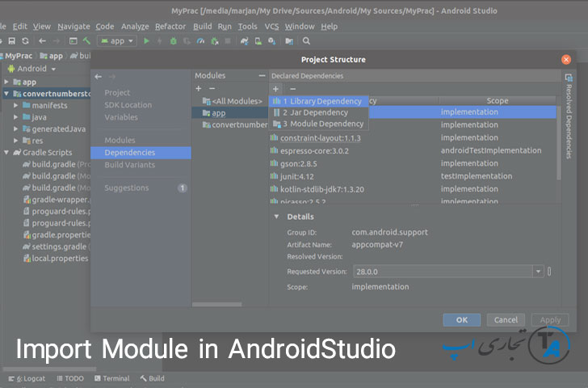Expand the app module in project tree
Image resolution: width=588 pixels, height=388 pixels.
(x=6, y=82)
